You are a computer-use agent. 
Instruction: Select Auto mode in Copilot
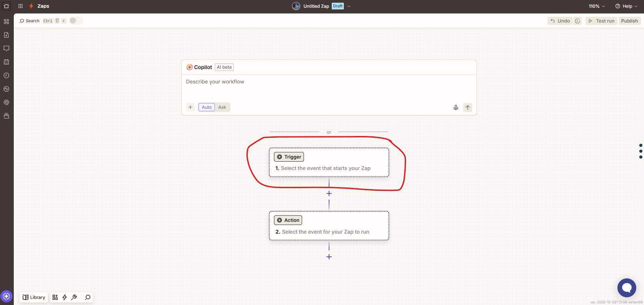click(x=207, y=107)
